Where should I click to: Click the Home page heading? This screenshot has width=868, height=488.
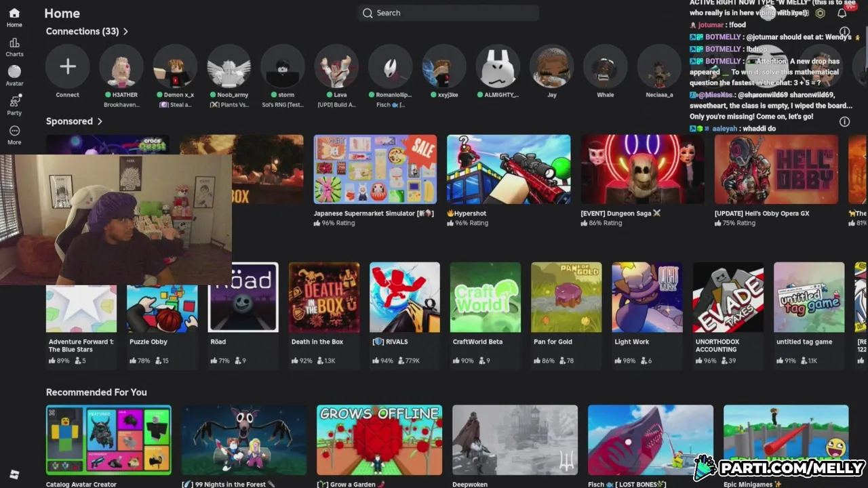[62, 14]
